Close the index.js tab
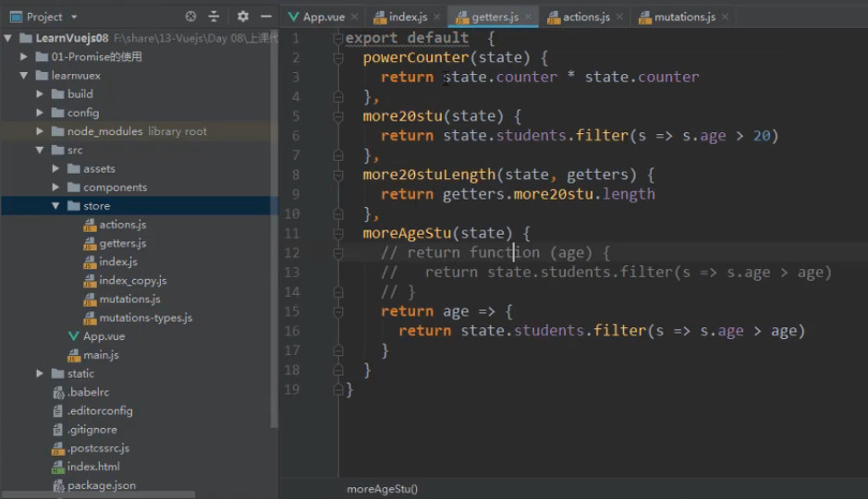The height and width of the screenshot is (499, 868). tap(436, 18)
